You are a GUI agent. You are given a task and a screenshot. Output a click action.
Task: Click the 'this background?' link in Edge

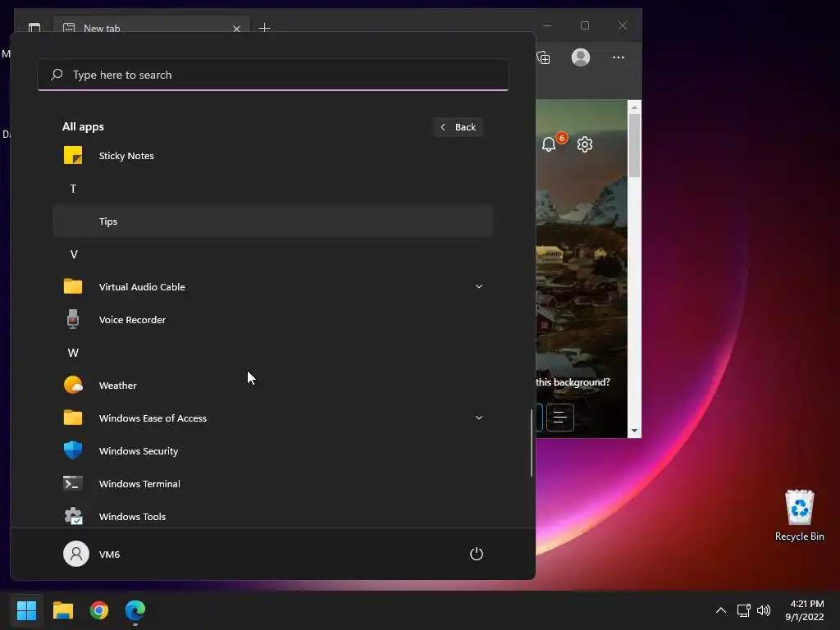pos(573,382)
